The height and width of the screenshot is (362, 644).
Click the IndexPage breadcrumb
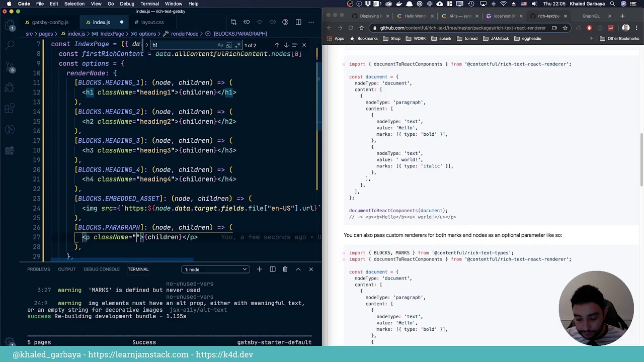pyautogui.click(x=112, y=34)
